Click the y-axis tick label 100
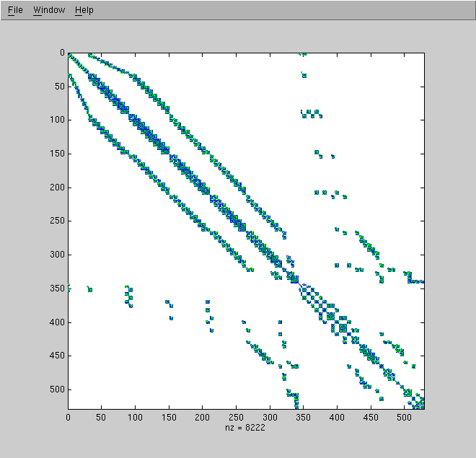 pyautogui.click(x=58, y=120)
